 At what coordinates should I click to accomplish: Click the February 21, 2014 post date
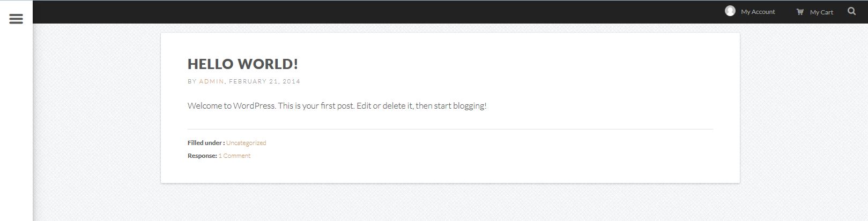pyautogui.click(x=264, y=81)
